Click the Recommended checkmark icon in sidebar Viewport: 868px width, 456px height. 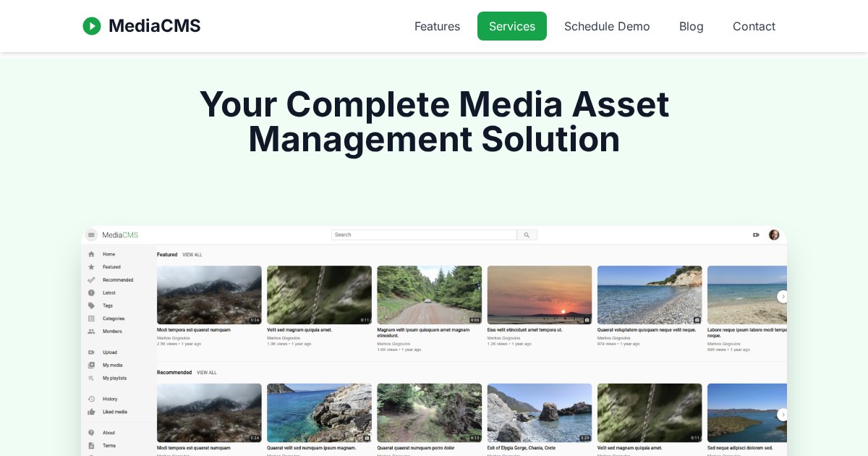point(91,280)
